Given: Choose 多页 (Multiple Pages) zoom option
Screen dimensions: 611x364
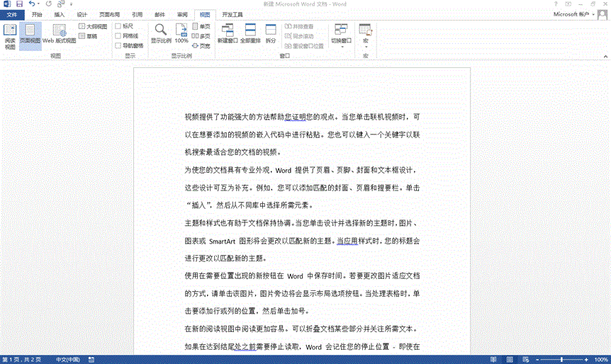Looking at the screenshot, I should [x=201, y=35].
